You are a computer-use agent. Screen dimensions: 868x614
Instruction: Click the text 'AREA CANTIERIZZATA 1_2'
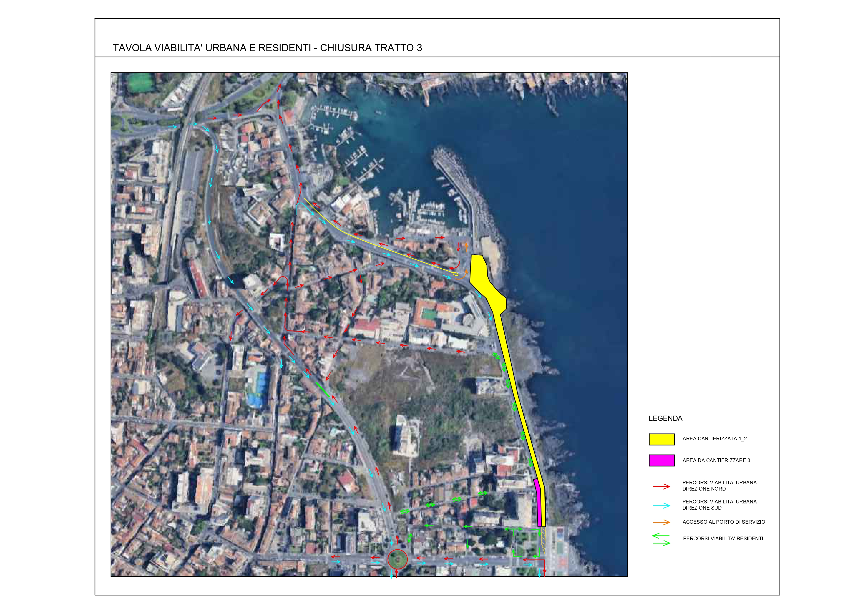(x=715, y=439)
